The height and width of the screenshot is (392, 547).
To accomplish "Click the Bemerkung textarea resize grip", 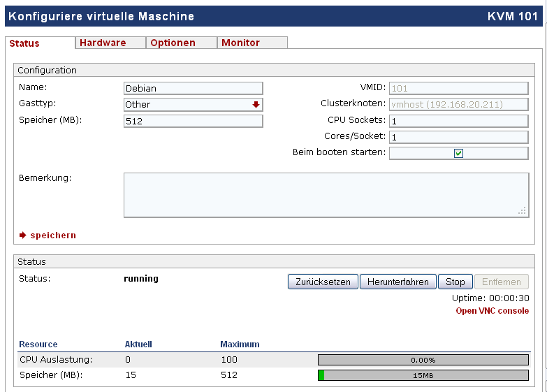I will [523, 211].
